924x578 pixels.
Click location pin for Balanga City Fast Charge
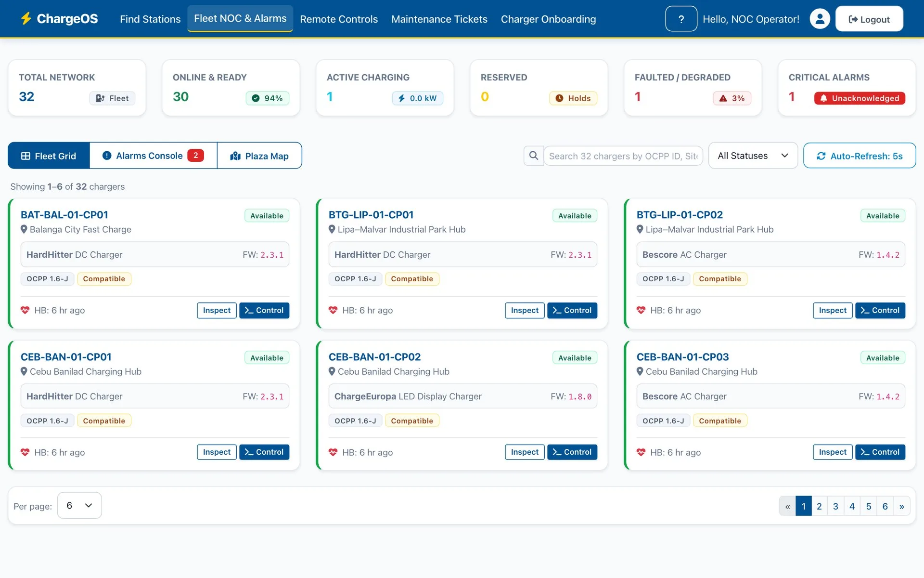click(24, 229)
